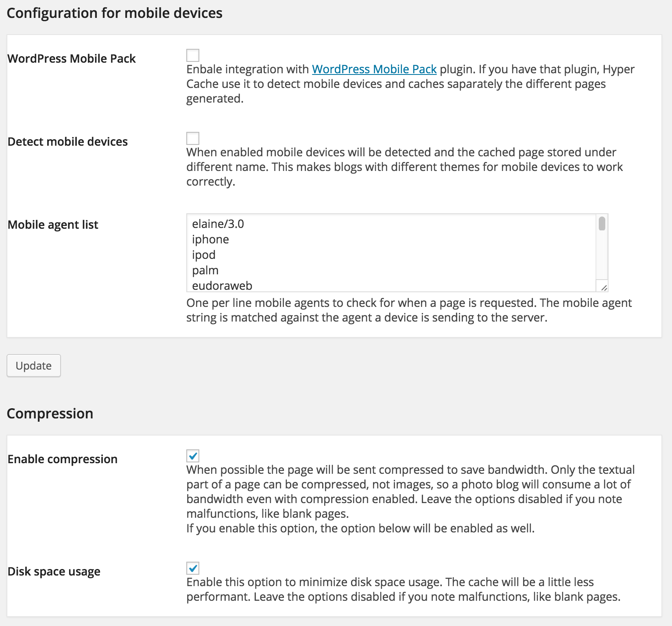This screenshot has height=626, width=672.
Task: Click the Disk space usage label
Action: click(54, 571)
